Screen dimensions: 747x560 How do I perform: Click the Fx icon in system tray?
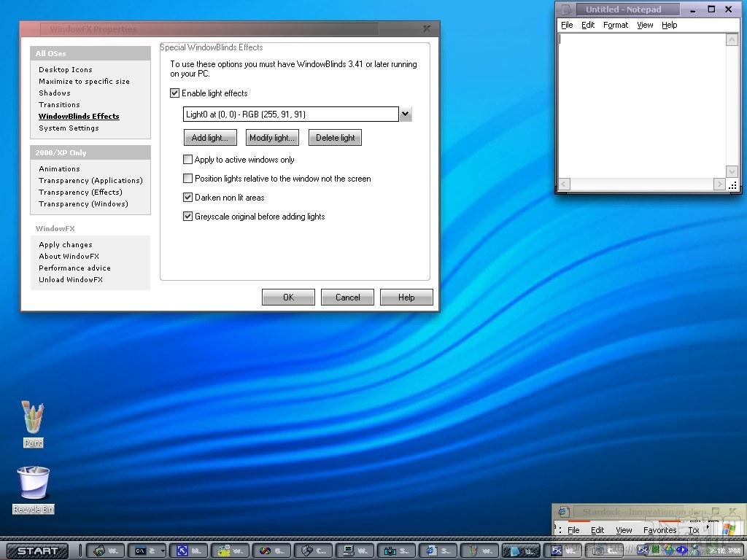642,550
